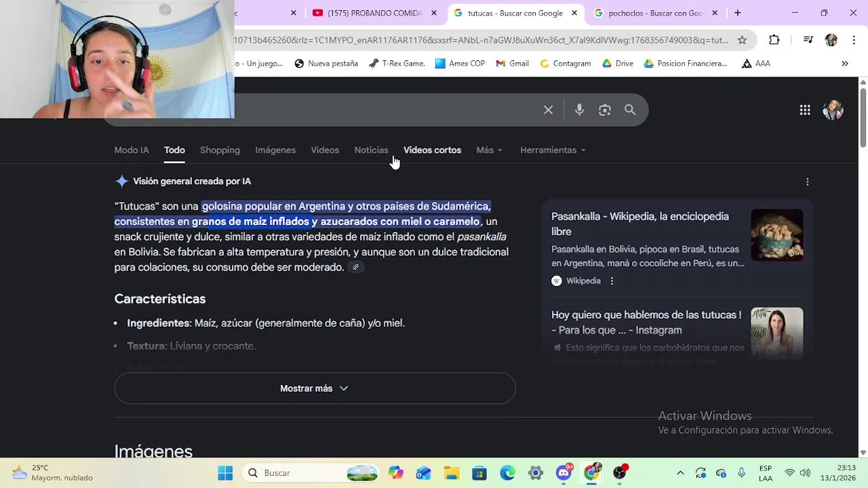
Task: Click the magnifying glass search button
Action: [x=630, y=110]
